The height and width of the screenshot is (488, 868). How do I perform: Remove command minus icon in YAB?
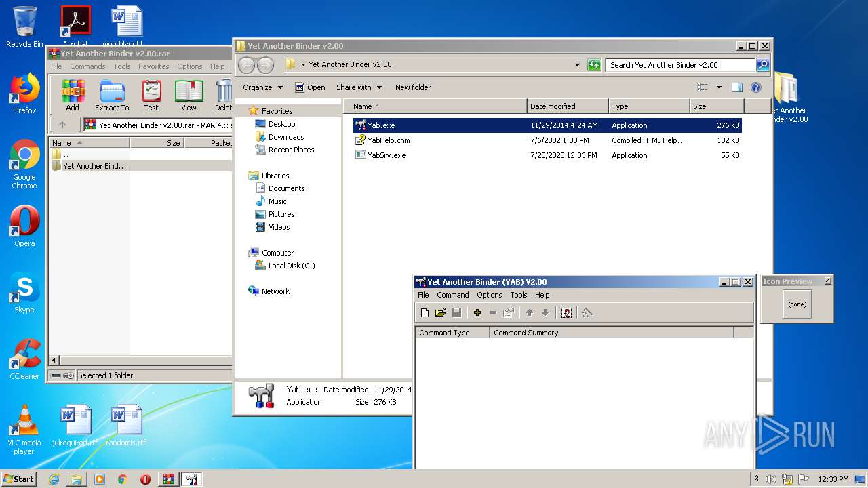(x=493, y=312)
